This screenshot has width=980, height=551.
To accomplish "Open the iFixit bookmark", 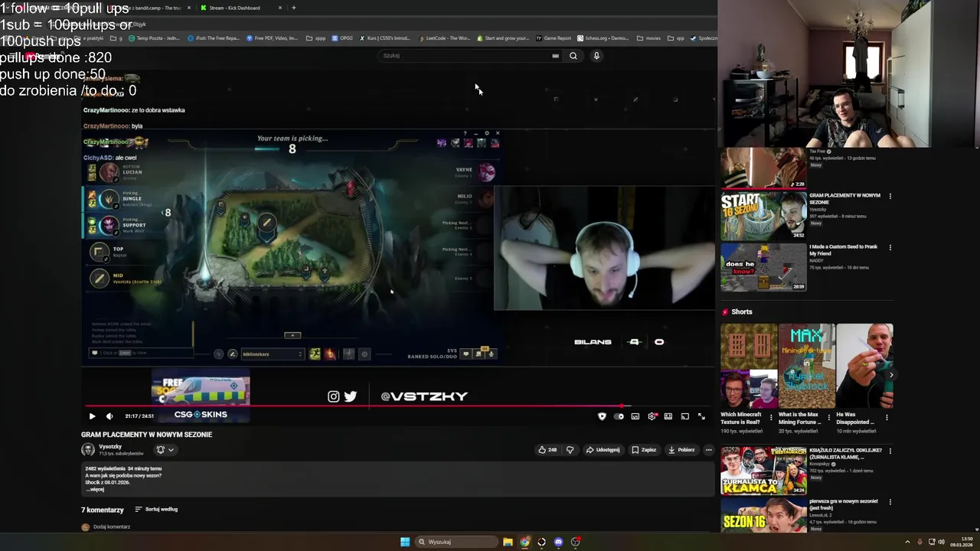I will click(213, 38).
